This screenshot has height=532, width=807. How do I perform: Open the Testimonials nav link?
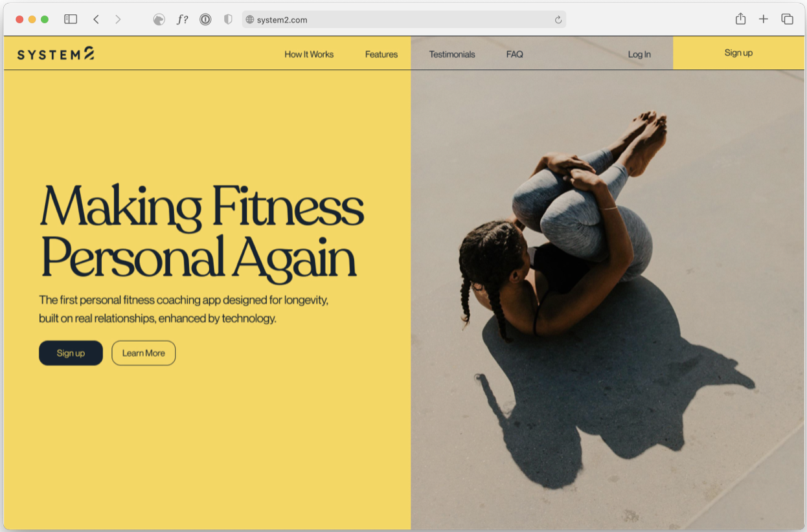(x=452, y=54)
